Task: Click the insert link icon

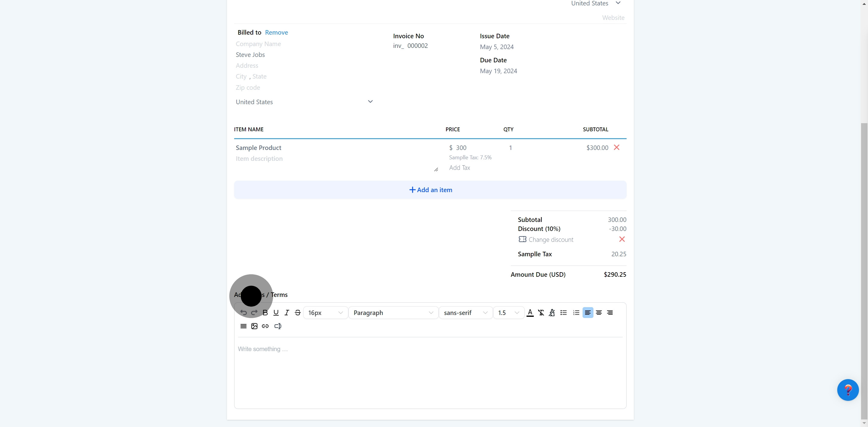Action: coord(265,326)
